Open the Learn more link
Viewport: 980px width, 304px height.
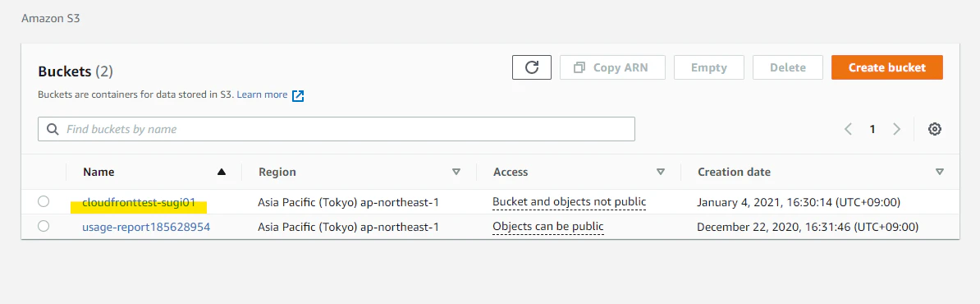[270, 95]
